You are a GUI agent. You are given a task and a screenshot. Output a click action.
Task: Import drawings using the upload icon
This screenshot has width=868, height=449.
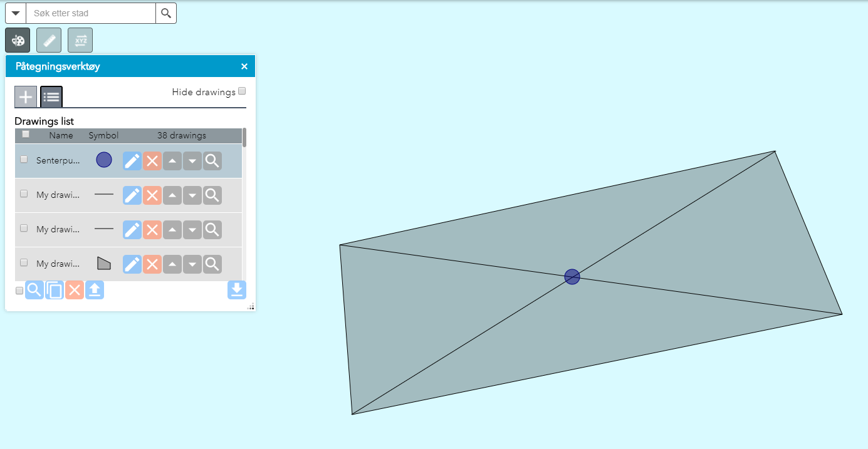[x=95, y=290]
